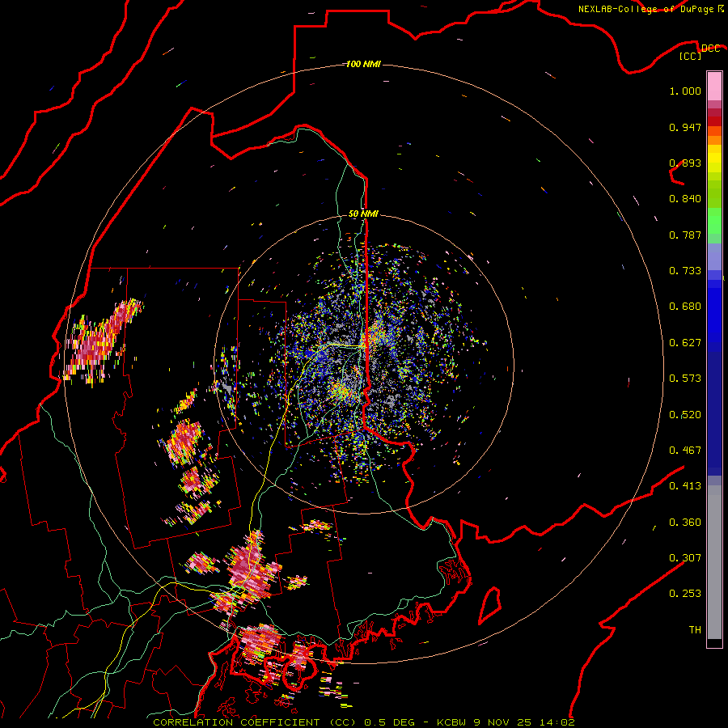Select the 0.360 scale value

tap(685, 523)
